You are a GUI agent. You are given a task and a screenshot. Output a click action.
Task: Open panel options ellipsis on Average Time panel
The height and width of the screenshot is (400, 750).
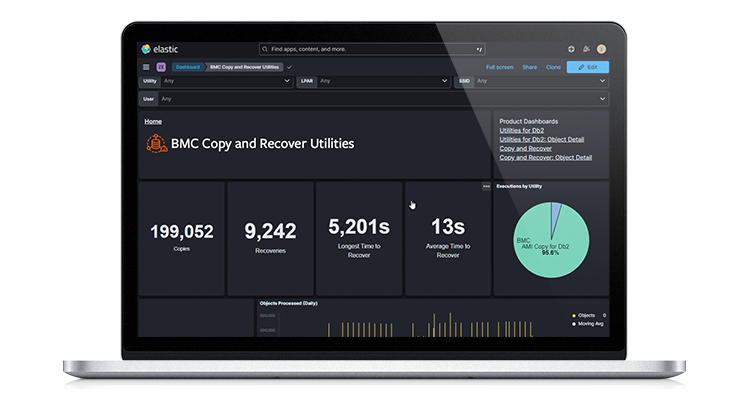pyautogui.click(x=486, y=186)
